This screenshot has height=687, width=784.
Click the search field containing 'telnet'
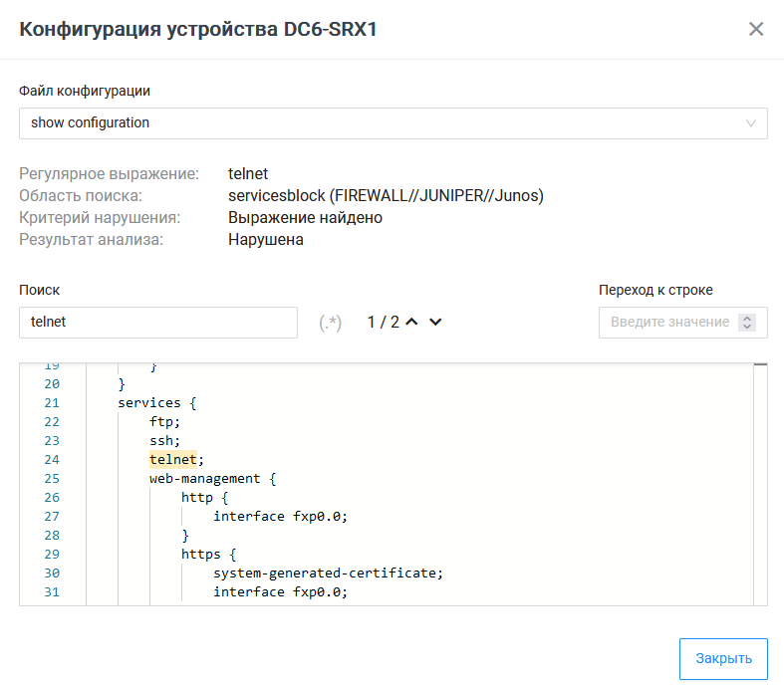157,323
